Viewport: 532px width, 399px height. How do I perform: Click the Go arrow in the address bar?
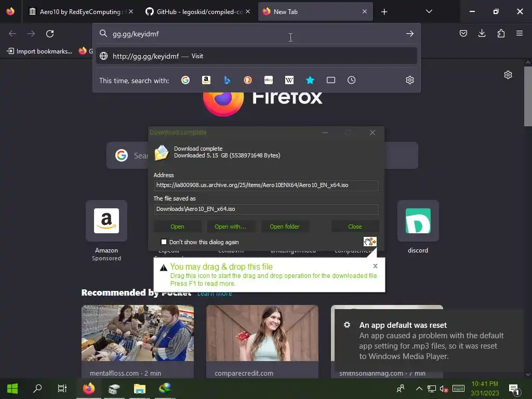410,34
